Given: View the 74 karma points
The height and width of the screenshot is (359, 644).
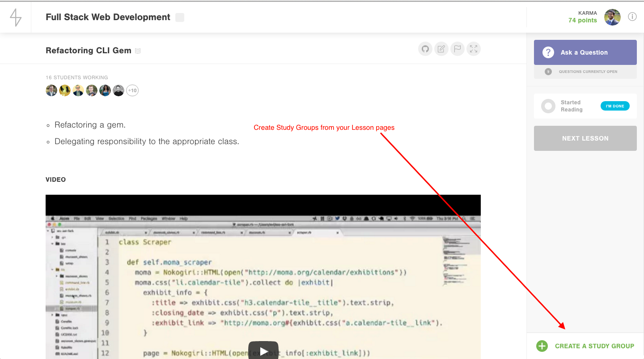Looking at the screenshot, I should pos(582,20).
